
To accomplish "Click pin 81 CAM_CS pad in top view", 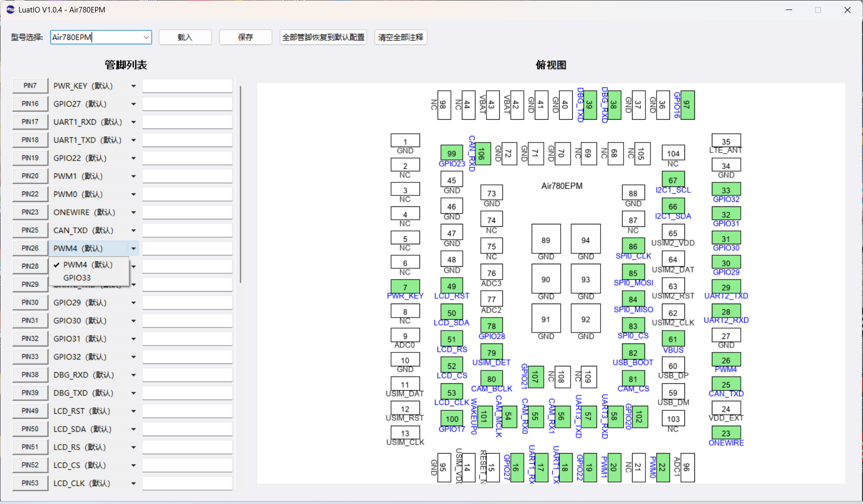I will pyautogui.click(x=633, y=379).
